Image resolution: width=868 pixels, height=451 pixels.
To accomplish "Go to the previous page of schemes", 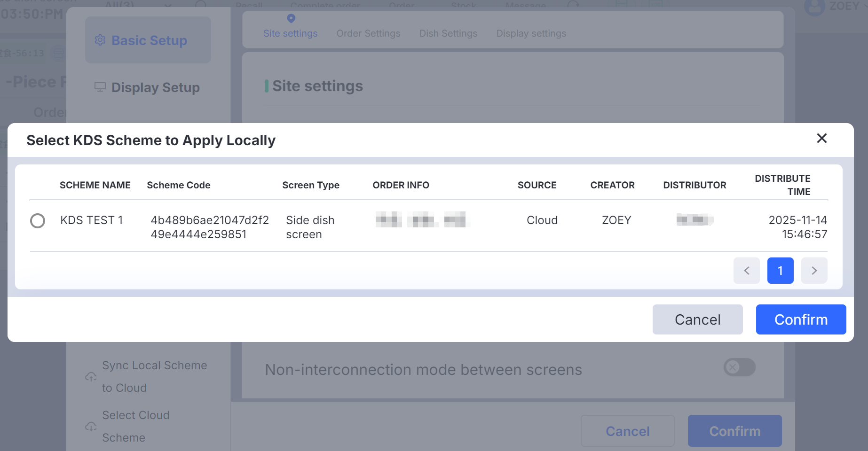I will 746,271.
